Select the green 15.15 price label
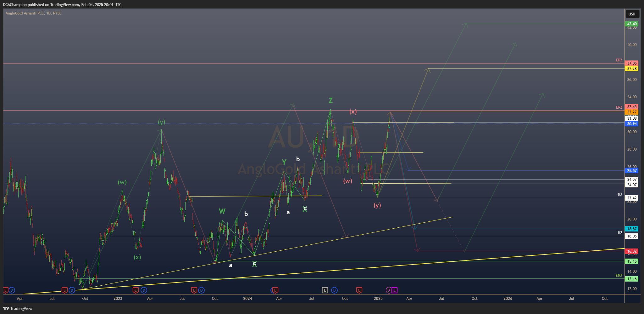 pyautogui.click(x=632, y=261)
